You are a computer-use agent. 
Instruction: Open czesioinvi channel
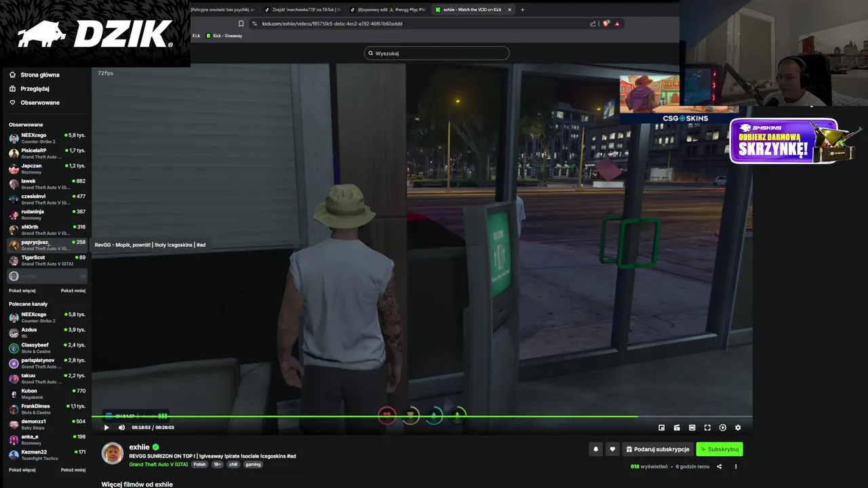click(47, 199)
